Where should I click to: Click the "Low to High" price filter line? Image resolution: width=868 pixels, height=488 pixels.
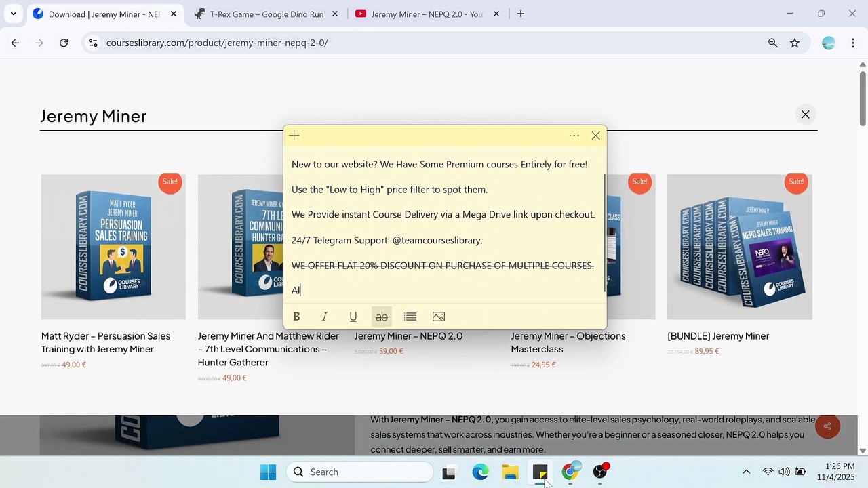390,190
